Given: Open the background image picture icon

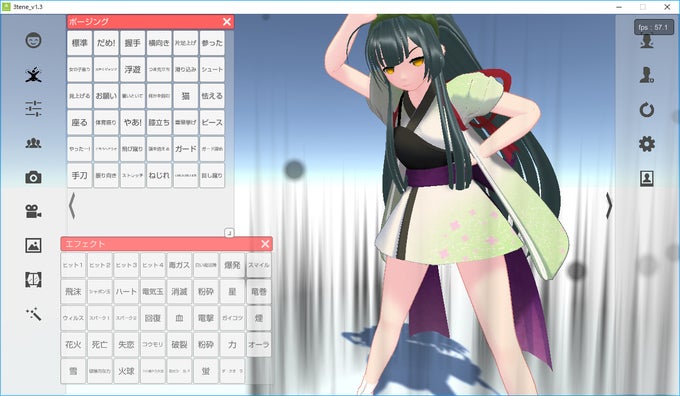Looking at the screenshot, I should tap(33, 245).
